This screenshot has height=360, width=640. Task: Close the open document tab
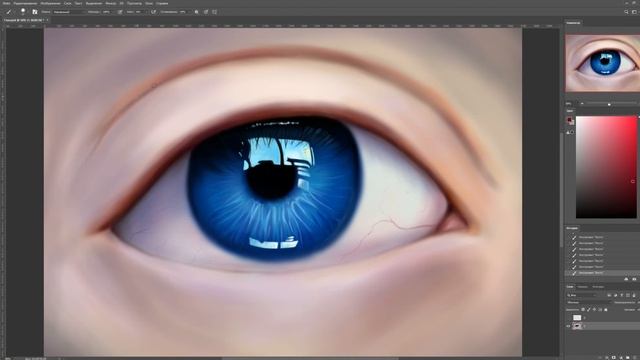pyautogui.click(x=47, y=20)
